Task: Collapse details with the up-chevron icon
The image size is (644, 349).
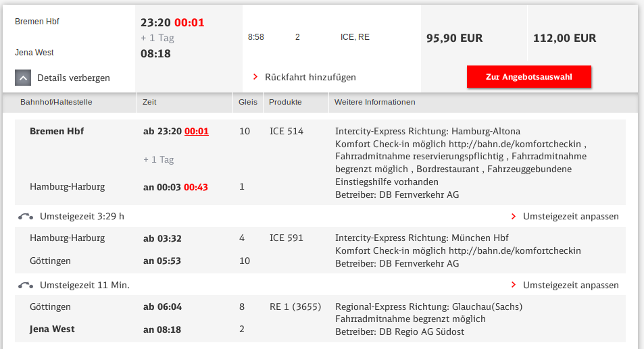Action: [x=23, y=78]
